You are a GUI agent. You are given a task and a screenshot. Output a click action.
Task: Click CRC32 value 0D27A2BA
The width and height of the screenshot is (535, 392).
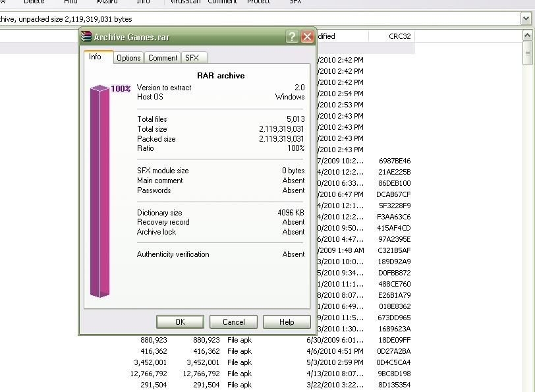tap(394, 351)
